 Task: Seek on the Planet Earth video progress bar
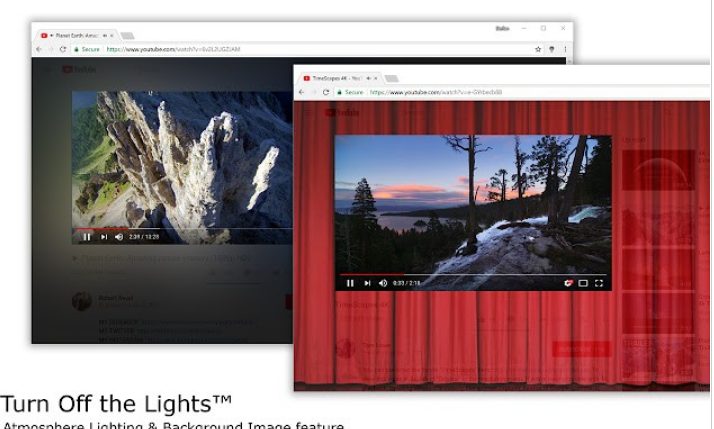pos(184,229)
